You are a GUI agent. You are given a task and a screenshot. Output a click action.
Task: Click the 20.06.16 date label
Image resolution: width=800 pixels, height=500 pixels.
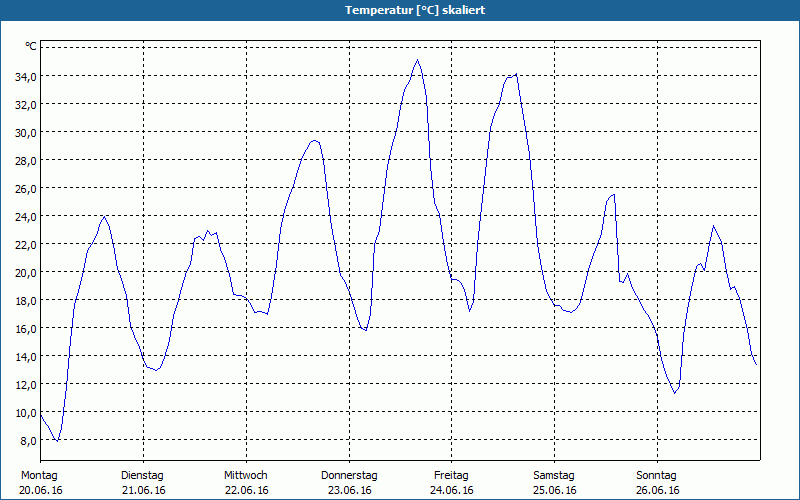tap(41, 490)
